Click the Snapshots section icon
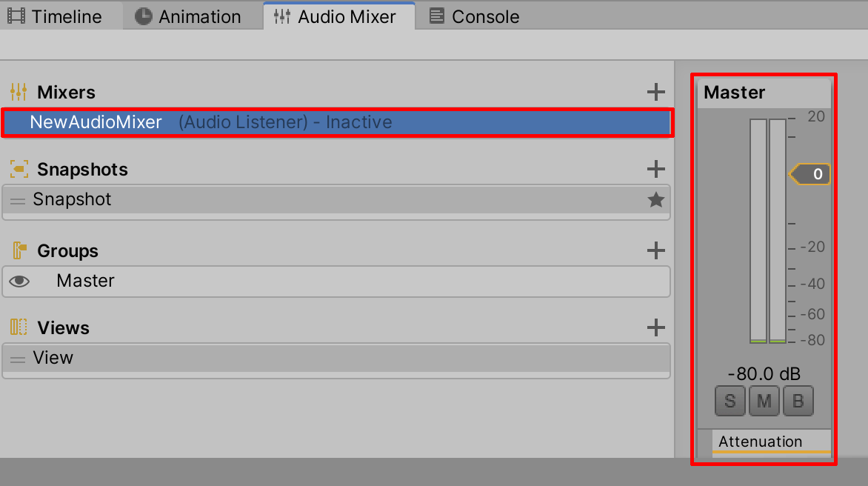868x486 pixels. click(19, 169)
